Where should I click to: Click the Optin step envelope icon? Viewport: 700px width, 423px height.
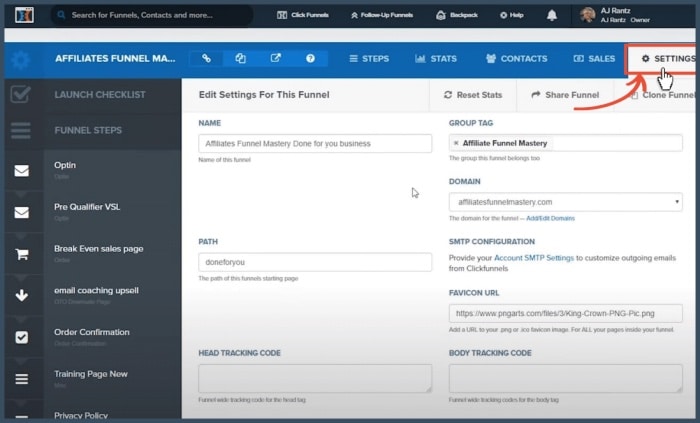(21, 170)
